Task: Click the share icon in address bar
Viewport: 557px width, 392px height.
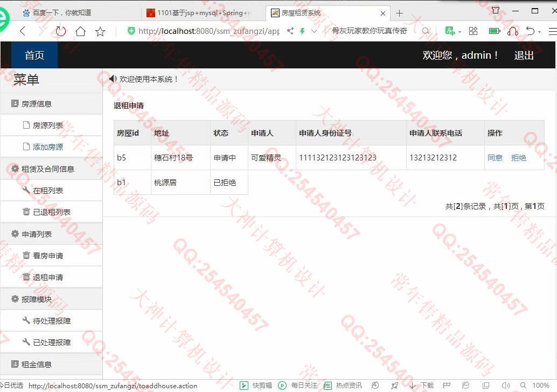Action: point(290,31)
